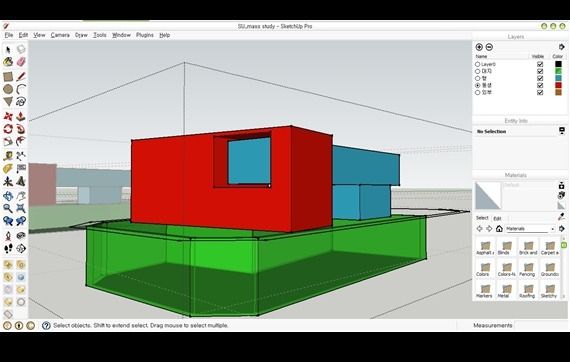Image resolution: width=570 pixels, height=362 pixels.
Task: Switch to Materials Select tab
Action: pyautogui.click(x=482, y=218)
